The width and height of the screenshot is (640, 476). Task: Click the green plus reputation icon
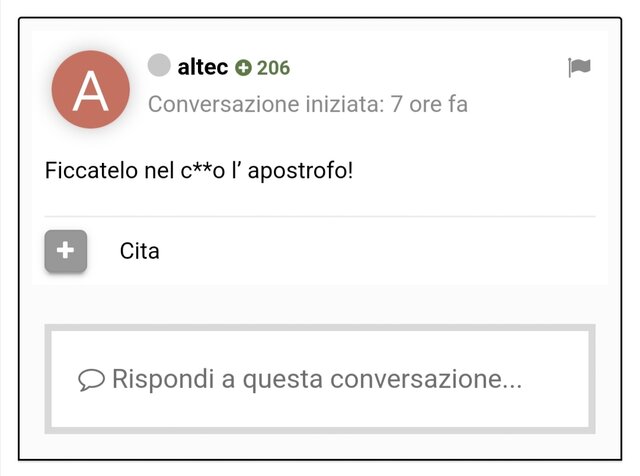243,68
